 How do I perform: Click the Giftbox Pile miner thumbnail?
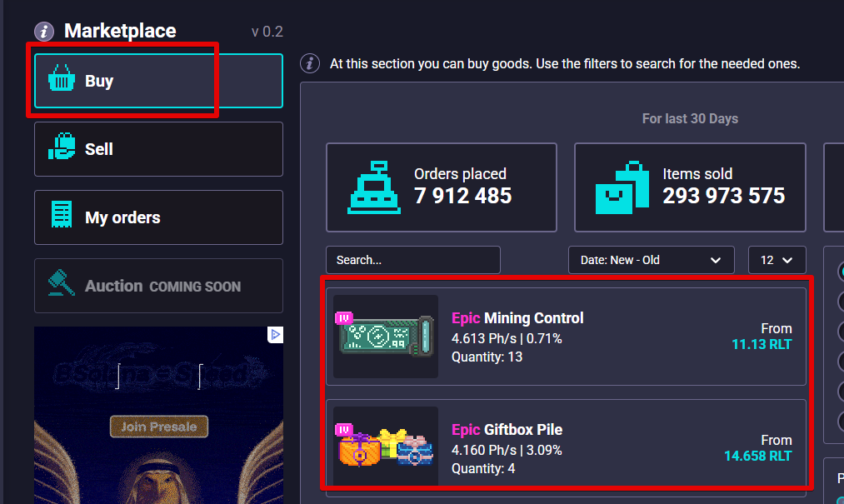coord(386,448)
